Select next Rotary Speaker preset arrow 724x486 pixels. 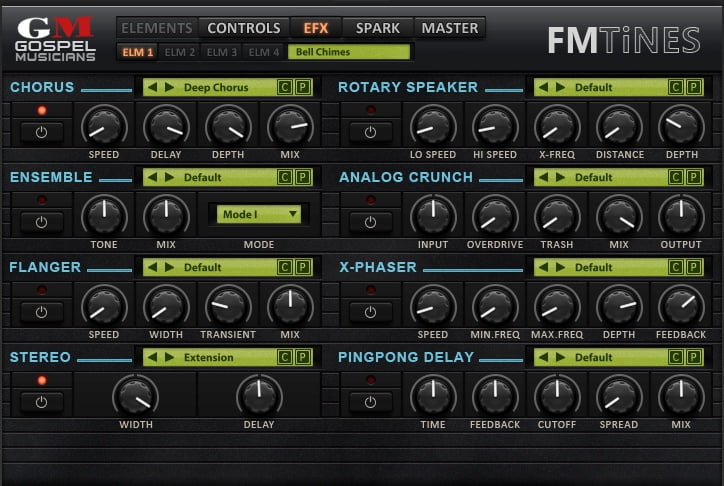click(x=560, y=87)
